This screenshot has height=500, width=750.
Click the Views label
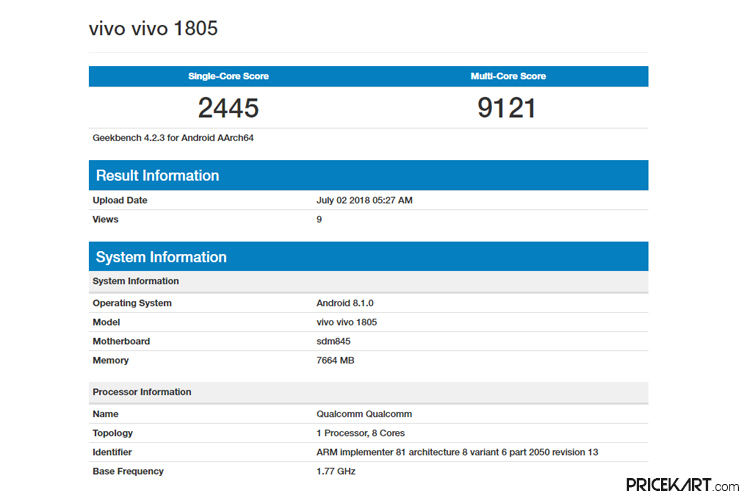click(x=105, y=219)
